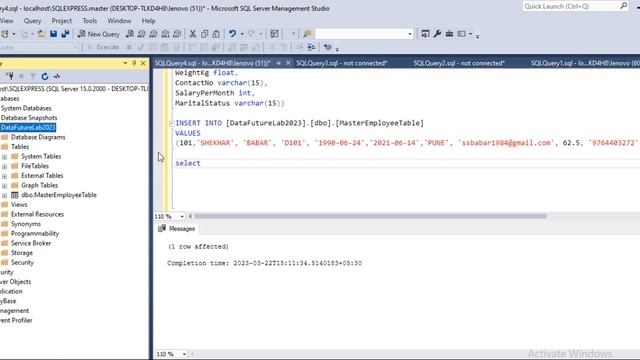Select the External Resources folder
640x360 pixels.
click(x=37, y=214)
